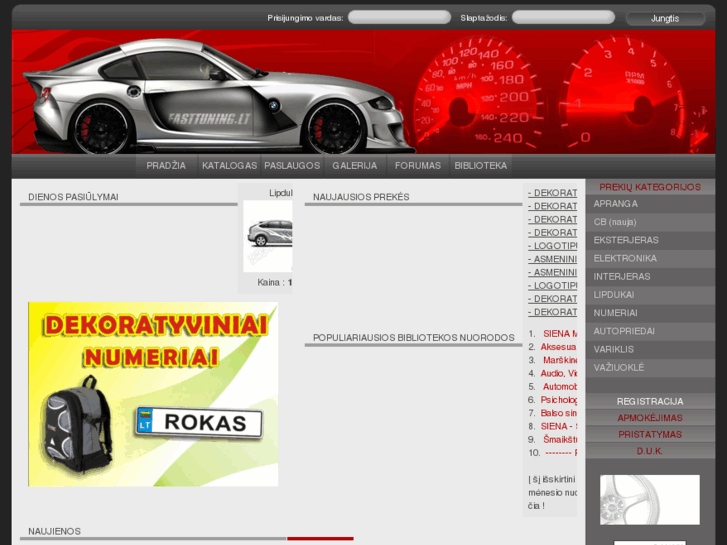Open the PRADŽIA menu item
The width and height of the screenshot is (727, 545).
click(166, 166)
